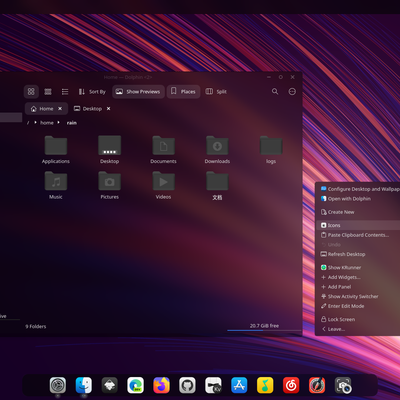Image resolution: width=400 pixels, height=400 pixels.
Task: Select the Downloads folder
Action: click(217, 150)
